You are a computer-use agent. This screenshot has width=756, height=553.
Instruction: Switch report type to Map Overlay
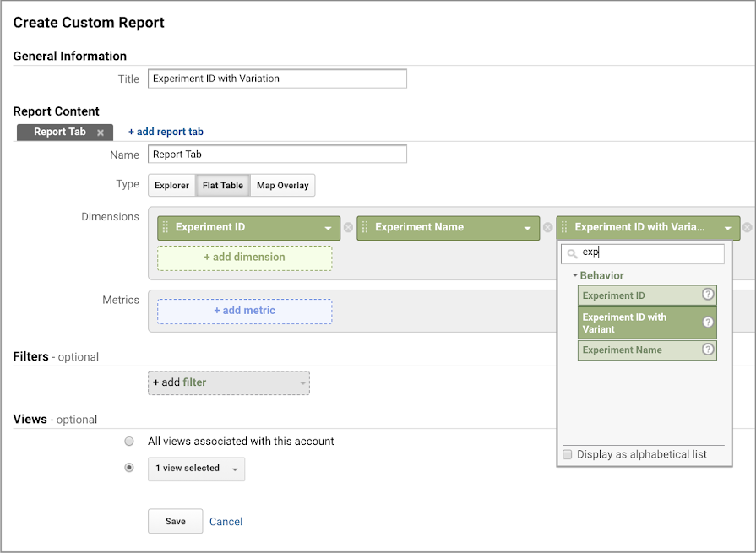(x=282, y=186)
